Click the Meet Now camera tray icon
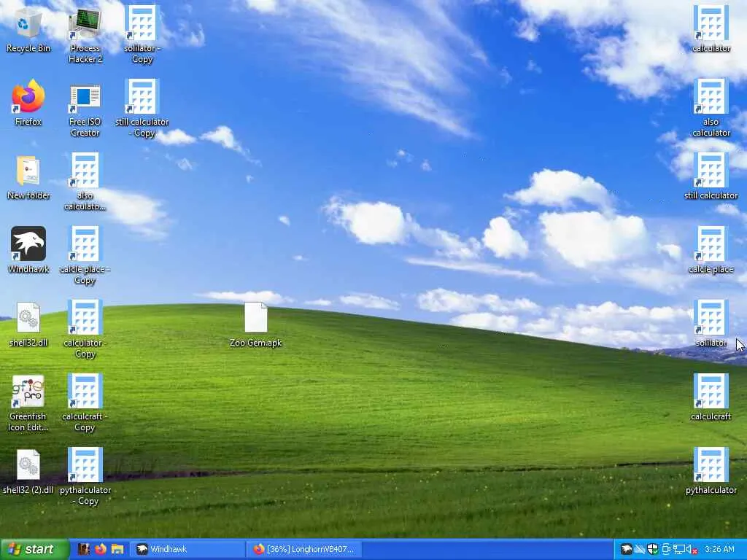The width and height of the screenshot is (747, 560). click(666, 550)
